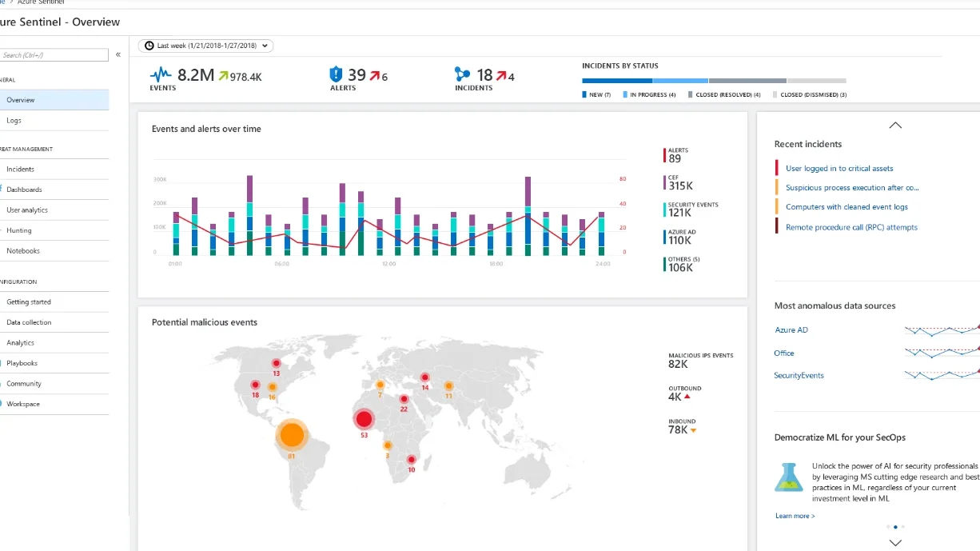980x551 pixels.
Task: Select the map bubble labeled 18
Action: click(255, 385)
